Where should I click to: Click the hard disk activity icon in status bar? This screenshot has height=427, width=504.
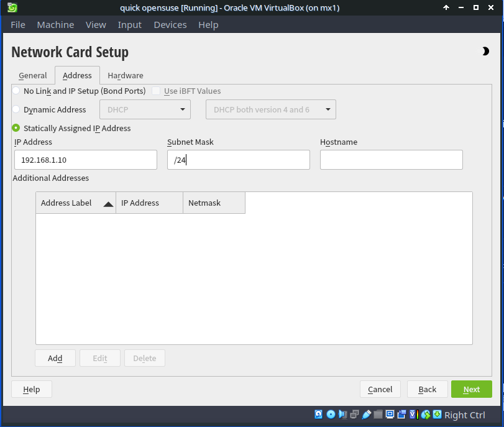[318, 415]
